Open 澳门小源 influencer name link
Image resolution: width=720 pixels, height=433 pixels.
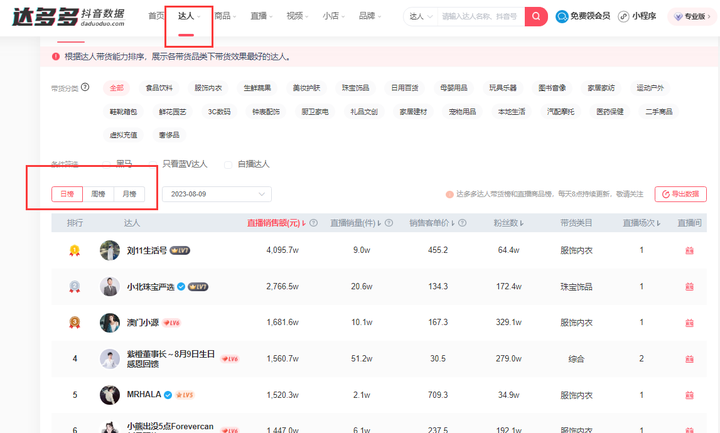[x=143, y=323]
